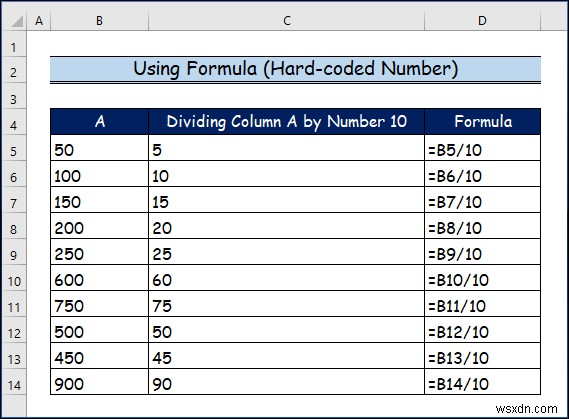Click formula cell '=B6/10'
569x419 pixels.
coord(483,174)
